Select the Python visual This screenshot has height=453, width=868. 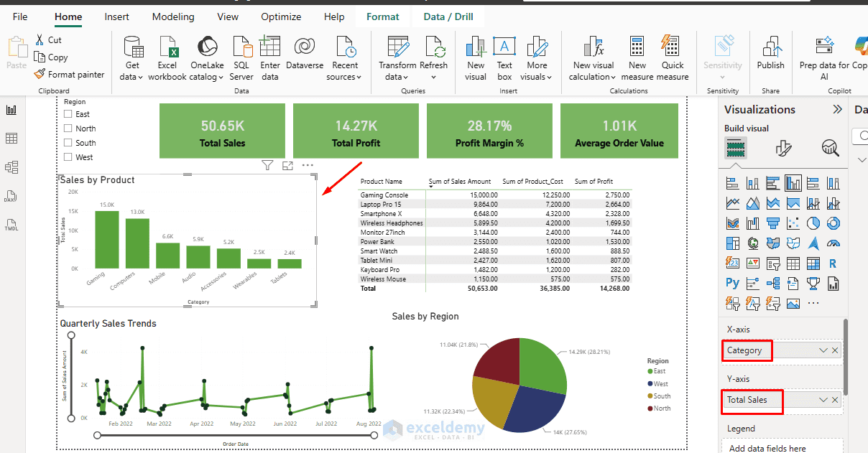click(x=733, y=284)
